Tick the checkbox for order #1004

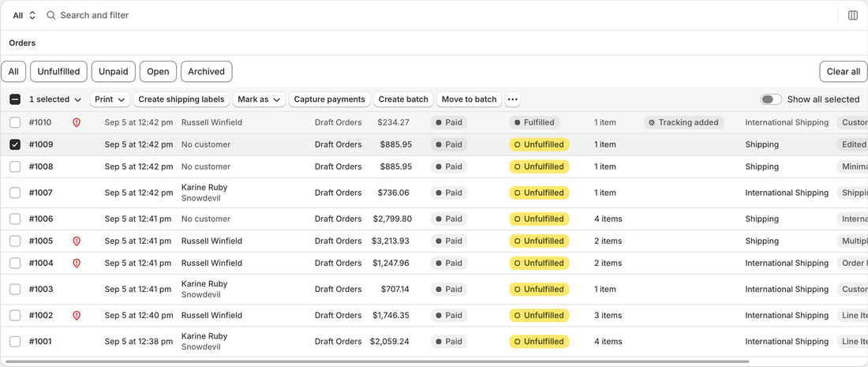[15, 263]
